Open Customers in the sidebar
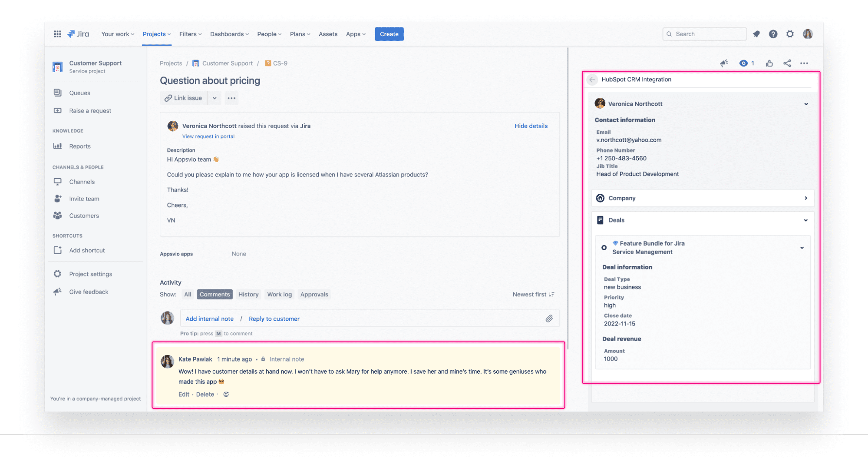The height and width of the screenshot is (461, 868). [x=84, y=216]
